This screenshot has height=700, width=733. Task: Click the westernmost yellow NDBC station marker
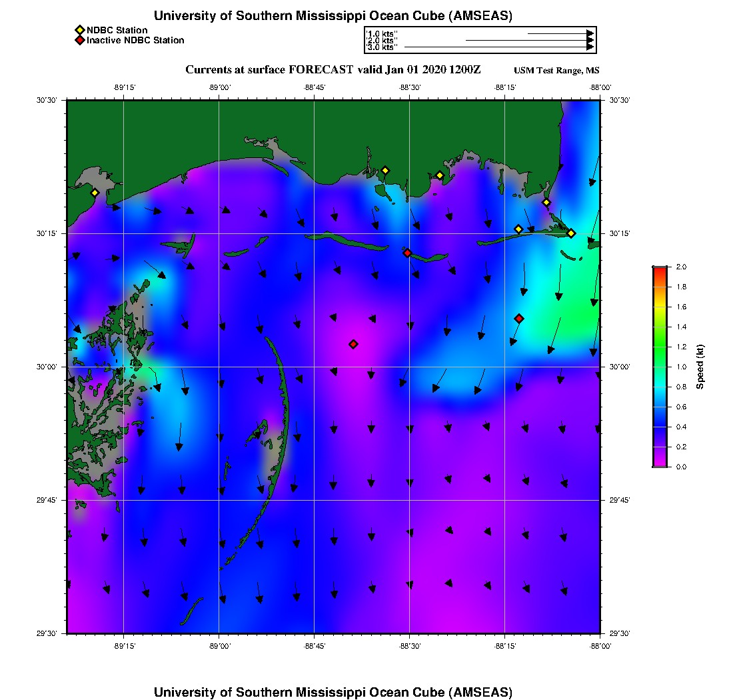click(x=95, y=193)
